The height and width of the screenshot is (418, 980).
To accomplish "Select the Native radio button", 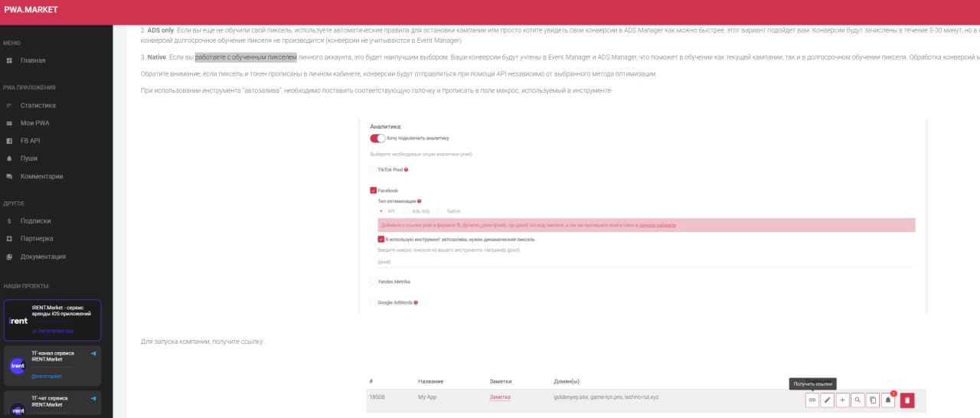I will (x=441, y=211).
